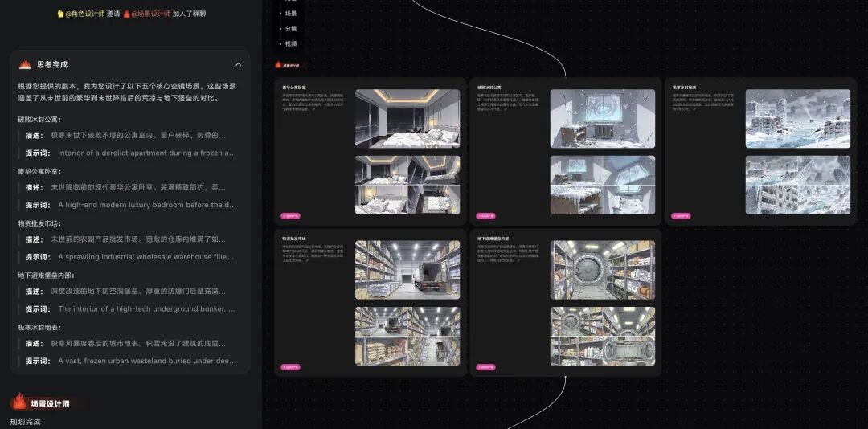This screenshot has height=429, width=868.
Task: Click the pink button on 破败冰封公寓 card
Action: click(486, 216)
